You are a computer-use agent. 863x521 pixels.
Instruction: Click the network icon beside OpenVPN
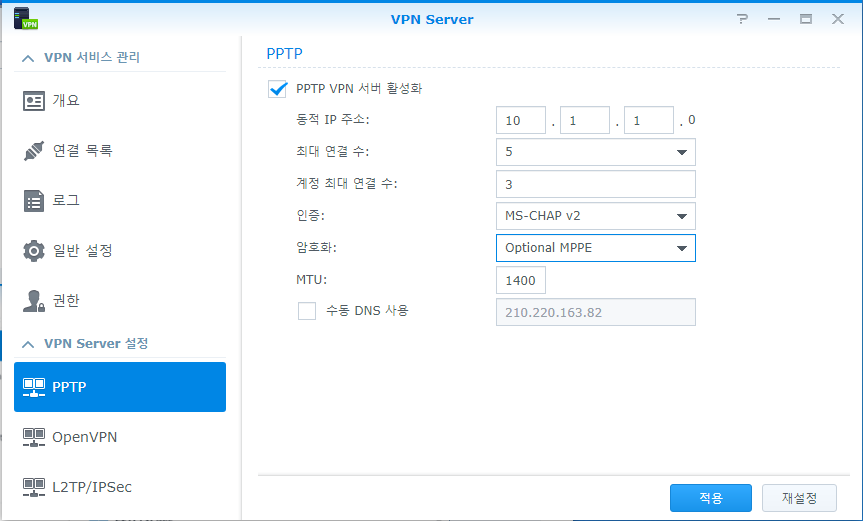click(x=34, y=437)
